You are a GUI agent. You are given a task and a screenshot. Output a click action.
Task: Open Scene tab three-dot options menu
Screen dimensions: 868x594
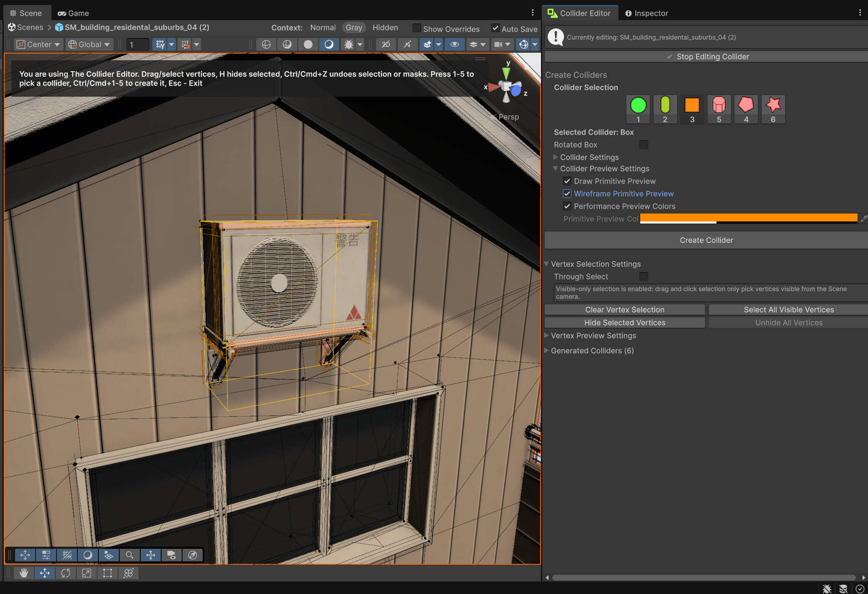533,13
